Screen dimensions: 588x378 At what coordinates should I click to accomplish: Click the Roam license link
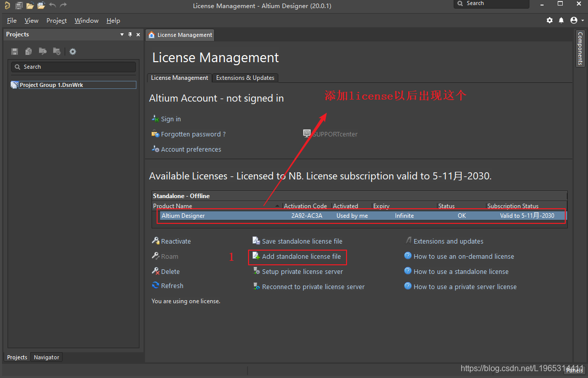coord(170,257)
